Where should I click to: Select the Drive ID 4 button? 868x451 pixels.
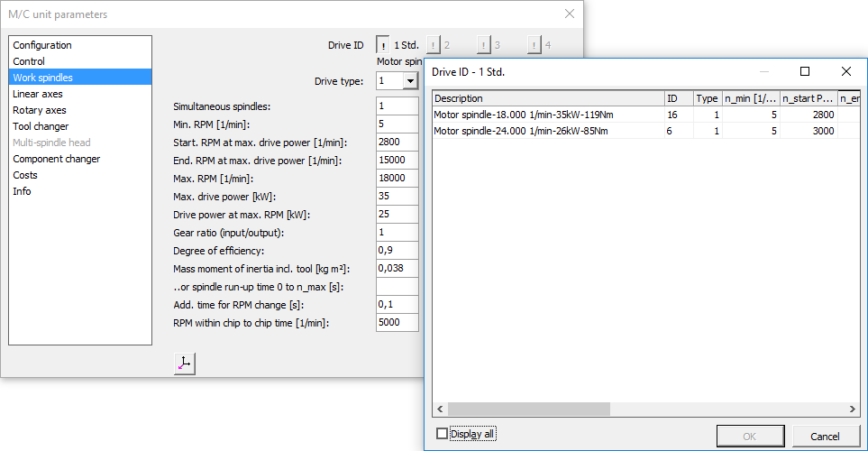535,45
